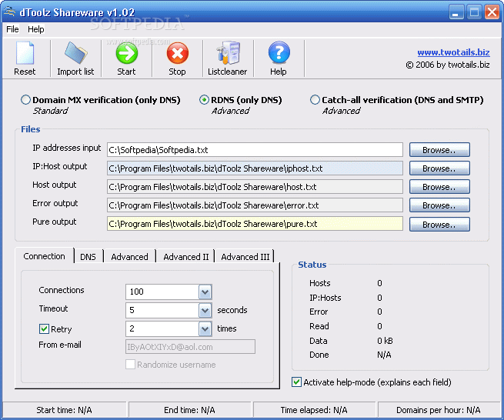Browse for Pure output file
This screenshot has width=504, height=420.
coord(439,225)
